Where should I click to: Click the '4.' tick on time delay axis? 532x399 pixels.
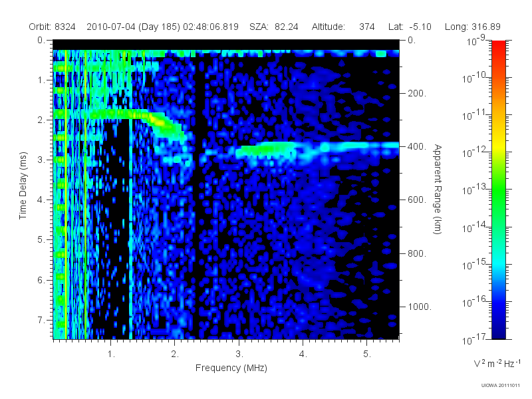coord(41,200)
